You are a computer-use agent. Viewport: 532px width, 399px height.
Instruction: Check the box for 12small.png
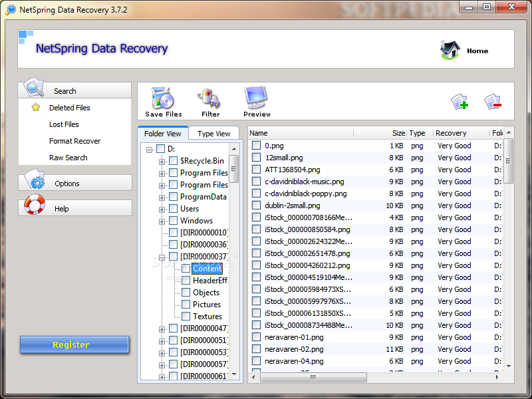coord(256,158)
